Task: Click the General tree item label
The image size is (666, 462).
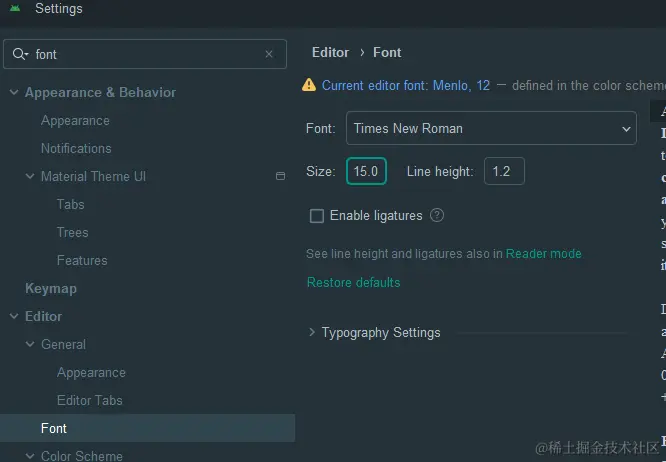Action: (63, 344)
